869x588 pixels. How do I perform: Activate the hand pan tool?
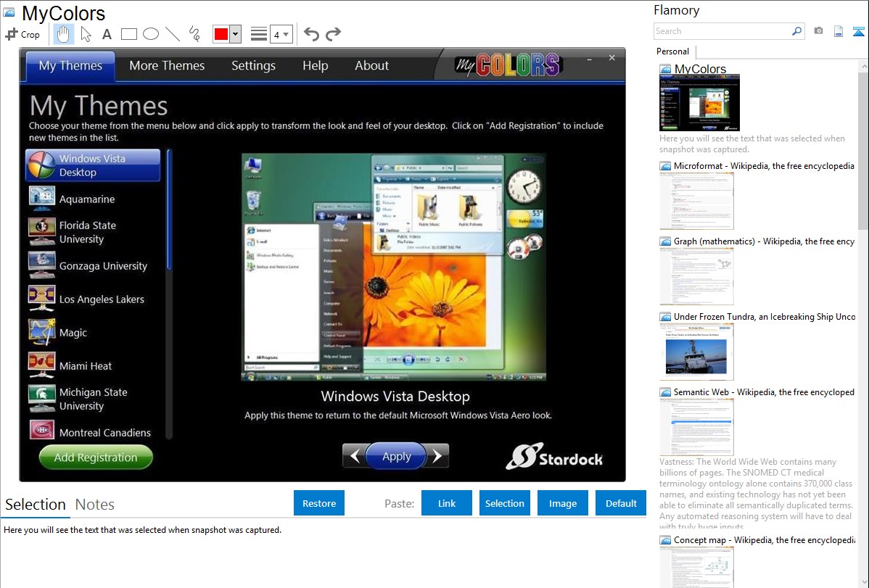coord(63,34)
